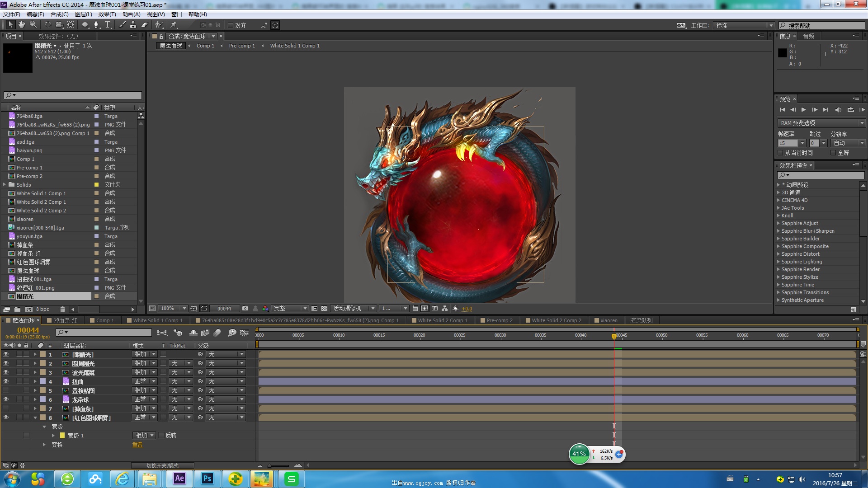Select the Puppet Pin tool
Screen dimensions: 868x488
click(x=174, y=25)
